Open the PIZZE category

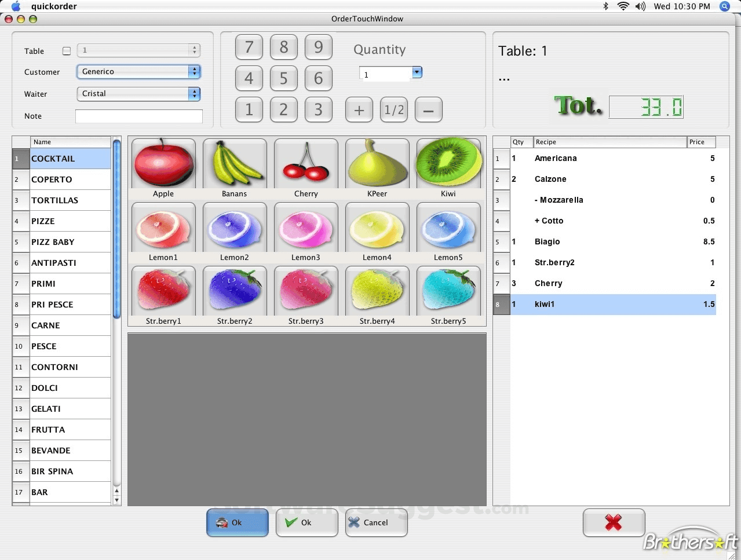point(70,221)
